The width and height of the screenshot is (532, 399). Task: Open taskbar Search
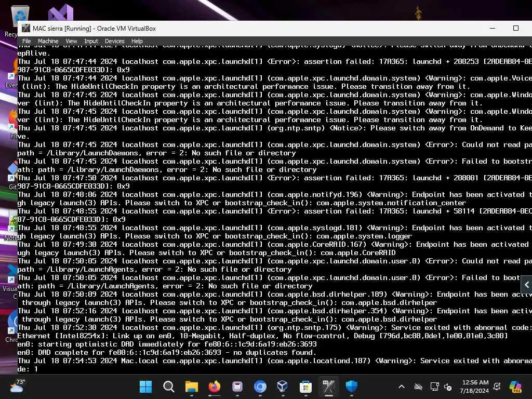pos(169,387)
